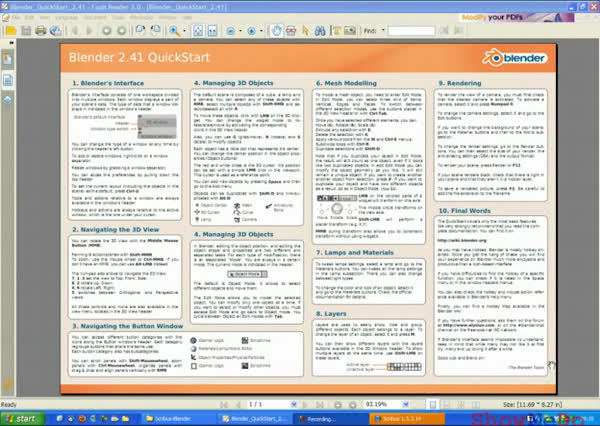Viewport: 600px width, 426px height.
Task: Open the File menu
Action: [16, 18]
